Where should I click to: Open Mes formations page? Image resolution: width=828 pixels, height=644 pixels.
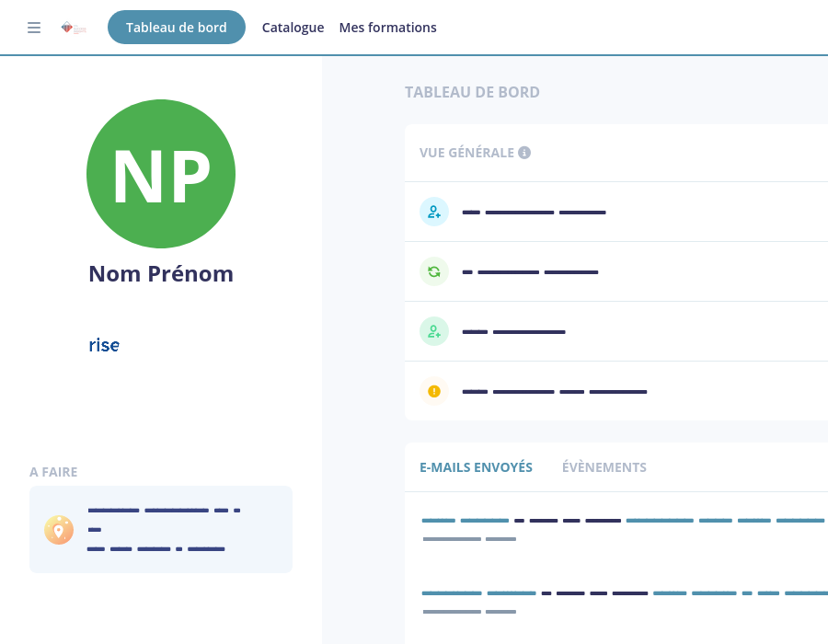(387, 28)
